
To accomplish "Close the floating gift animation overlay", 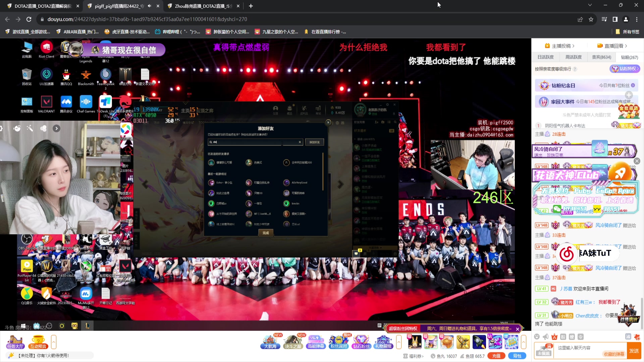I will pos(637,161).
